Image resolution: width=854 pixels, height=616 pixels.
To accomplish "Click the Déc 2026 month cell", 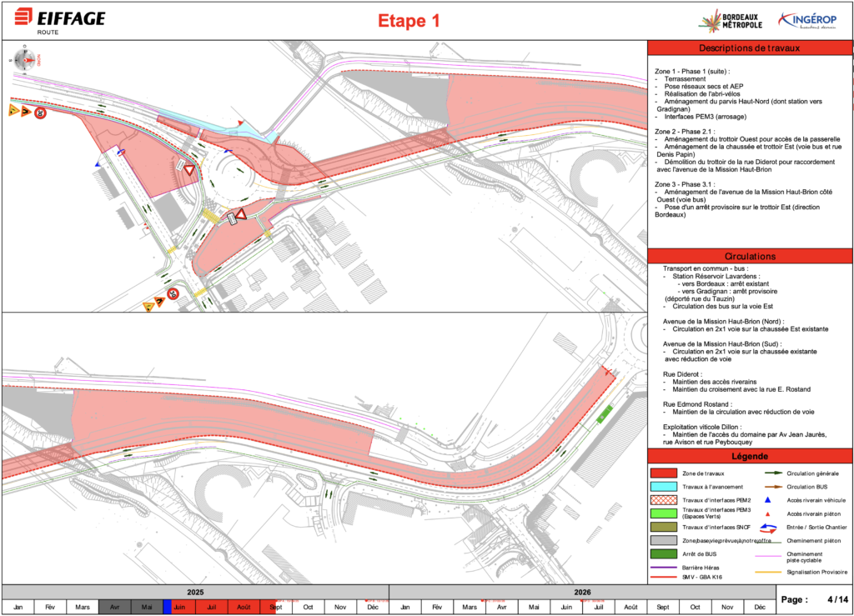I will tap(760, 607).
